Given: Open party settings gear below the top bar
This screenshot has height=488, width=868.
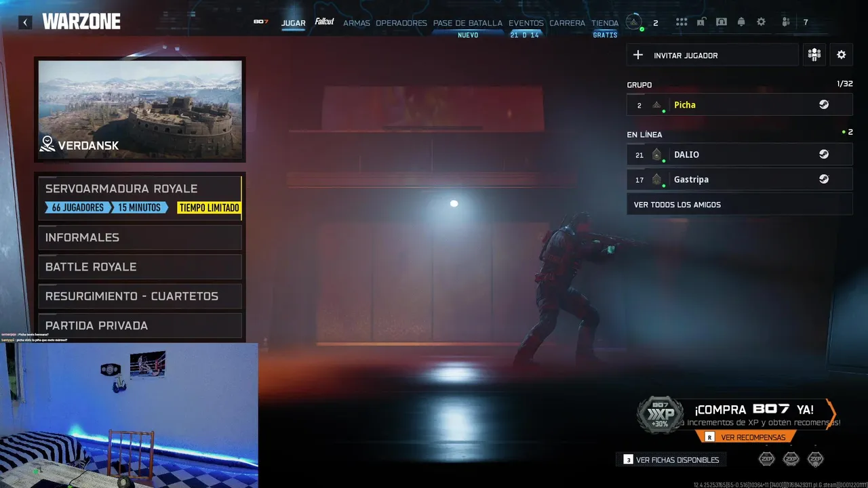Looking at the screenshot, I should 841,55.
